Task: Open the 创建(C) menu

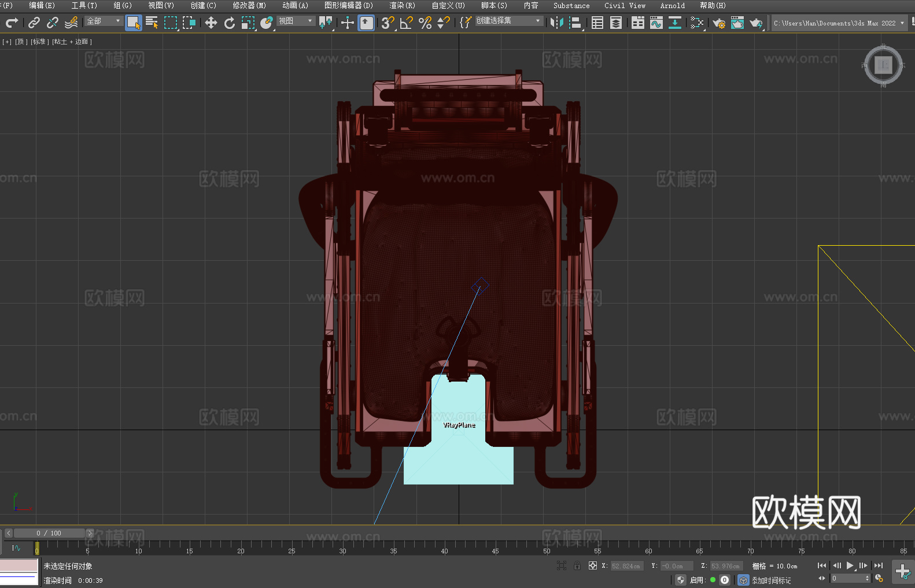Action: click(x=203, y=5)
